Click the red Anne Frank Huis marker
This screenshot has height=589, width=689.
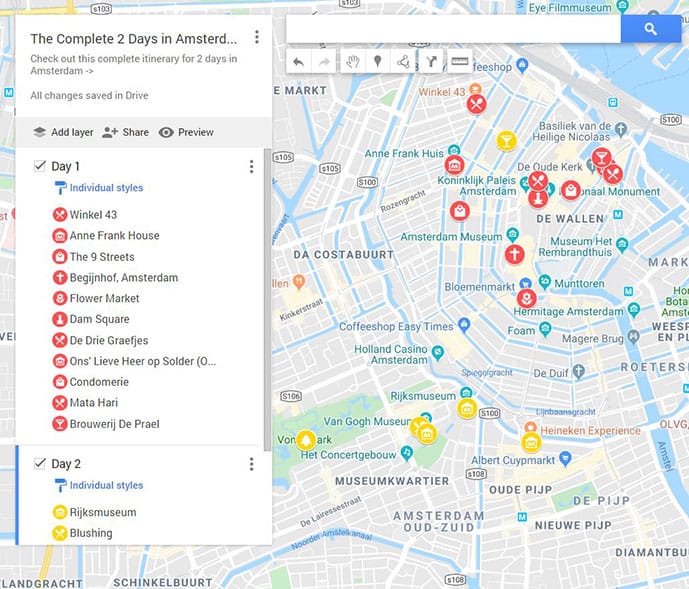tap(454, 165)
